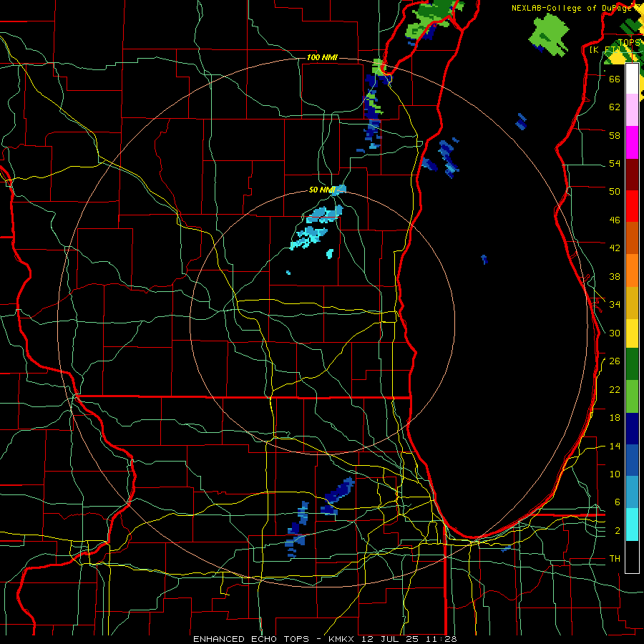Click the light blue legend band
The image size is (644, 644).
click(632, 492)
